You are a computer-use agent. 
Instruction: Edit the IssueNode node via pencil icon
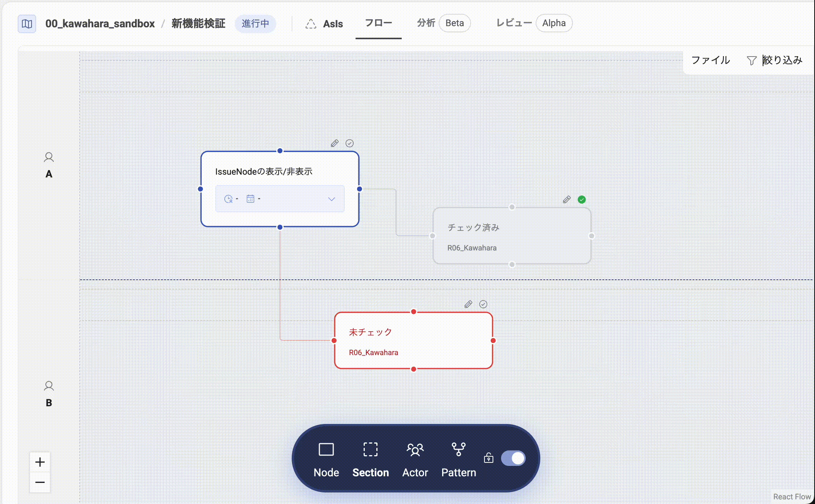click(x=335, y=143)
